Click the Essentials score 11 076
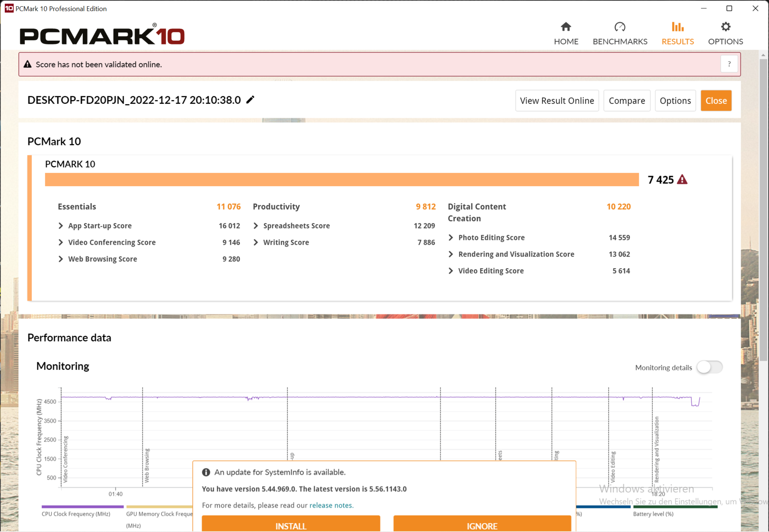 pos(228,207)
